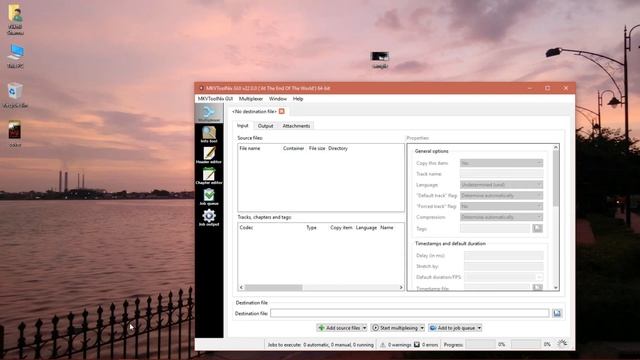Open the Chapter editor tool
Image resolution: width=640 pixels, height=360 pixels.
click(209, 176)
